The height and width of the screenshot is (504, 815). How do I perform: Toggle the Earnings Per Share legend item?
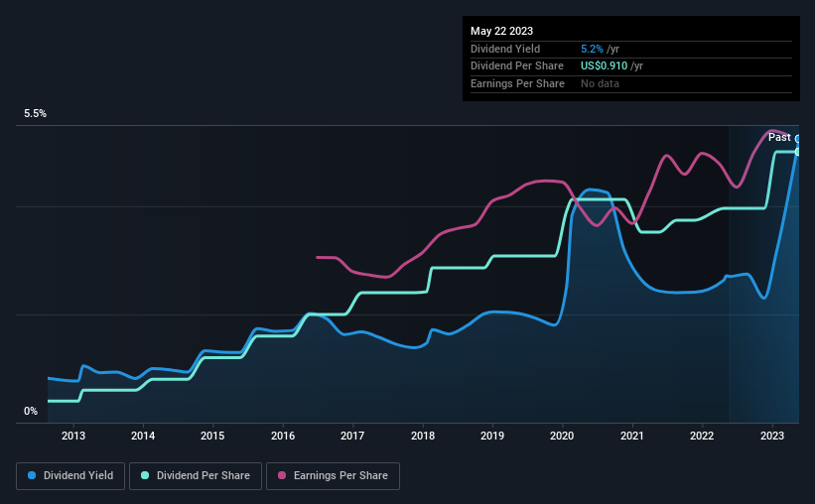(333, 476)
